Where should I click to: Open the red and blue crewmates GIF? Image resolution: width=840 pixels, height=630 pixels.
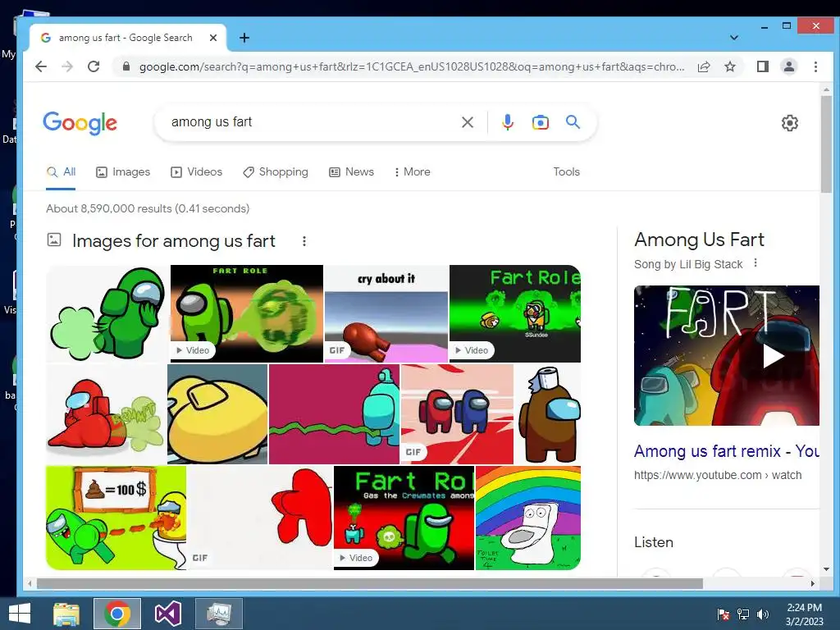[x=458, y=414]
